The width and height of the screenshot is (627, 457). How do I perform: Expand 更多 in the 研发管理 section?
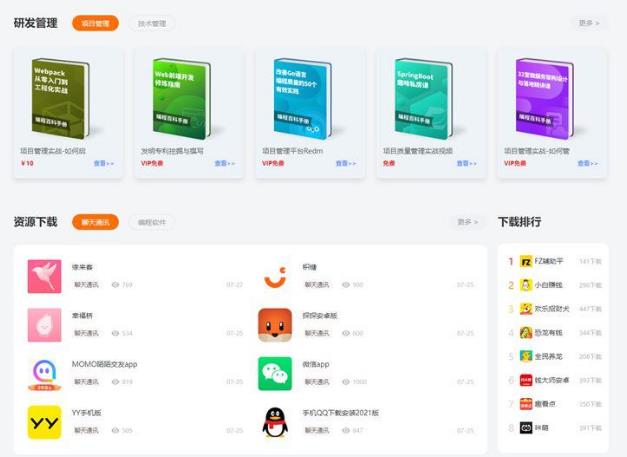[x=587, y=23]
